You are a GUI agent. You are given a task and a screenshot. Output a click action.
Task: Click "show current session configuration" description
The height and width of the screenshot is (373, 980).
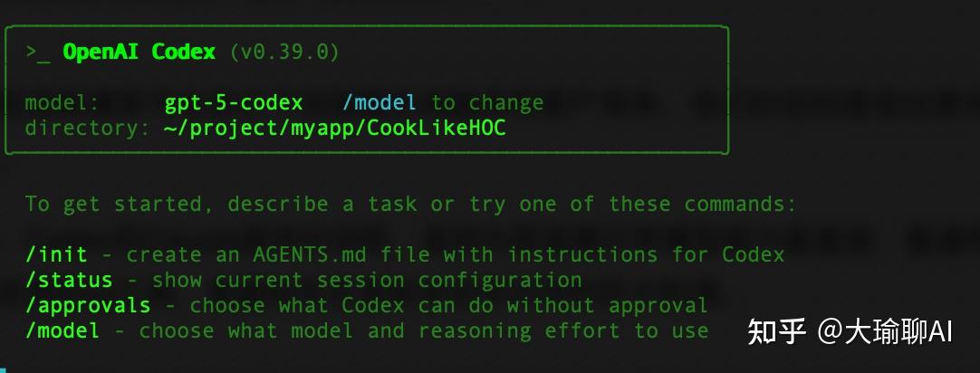point(367,281)
